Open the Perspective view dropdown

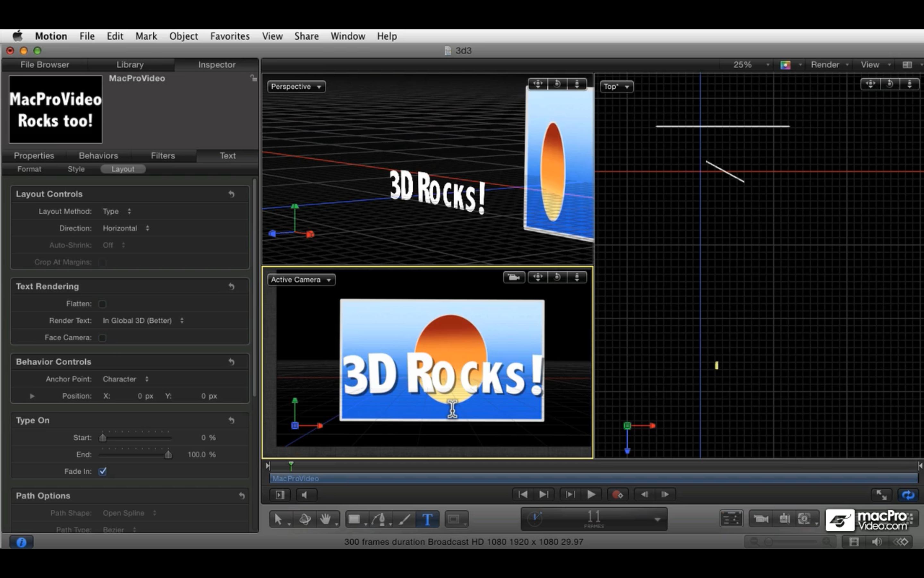(296, 87)
